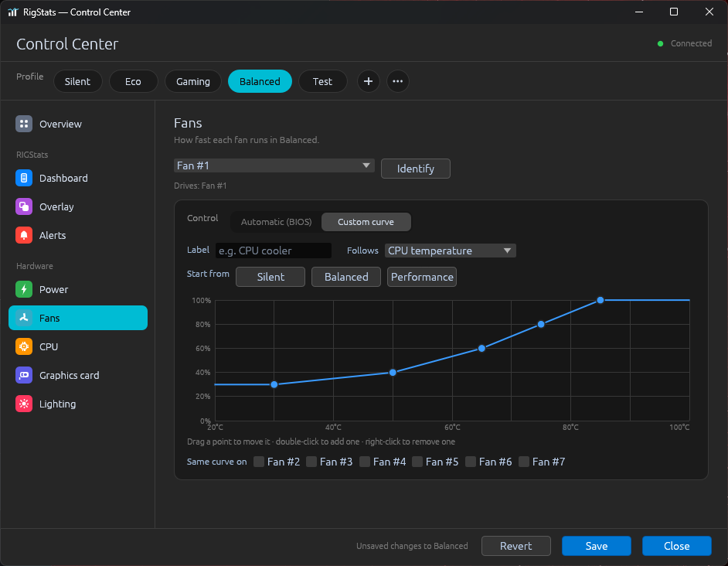Enable same curve on Fan #2
The image size is (728, 566).
pyautogui.click(x=259, y=462)
